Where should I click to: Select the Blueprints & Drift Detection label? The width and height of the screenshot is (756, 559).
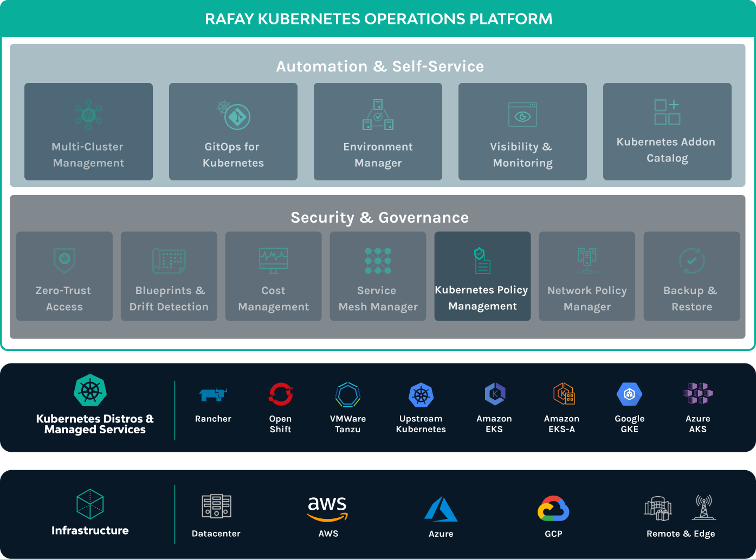pos(169,298)
